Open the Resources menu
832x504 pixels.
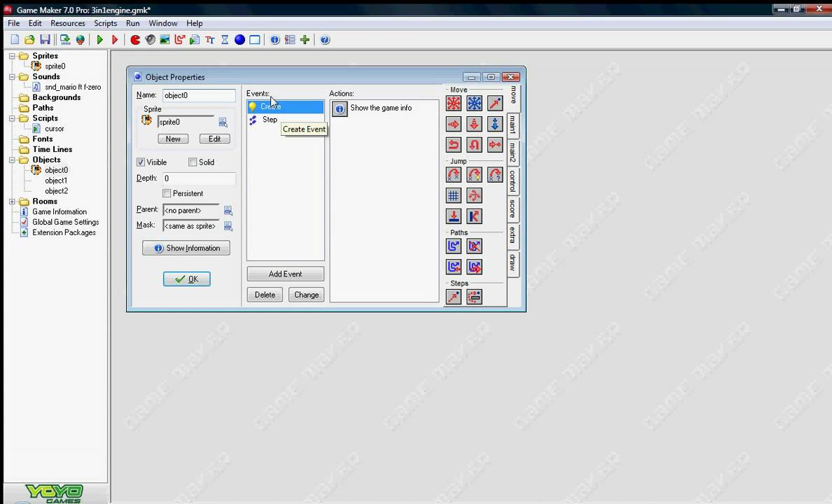[68, 23]
